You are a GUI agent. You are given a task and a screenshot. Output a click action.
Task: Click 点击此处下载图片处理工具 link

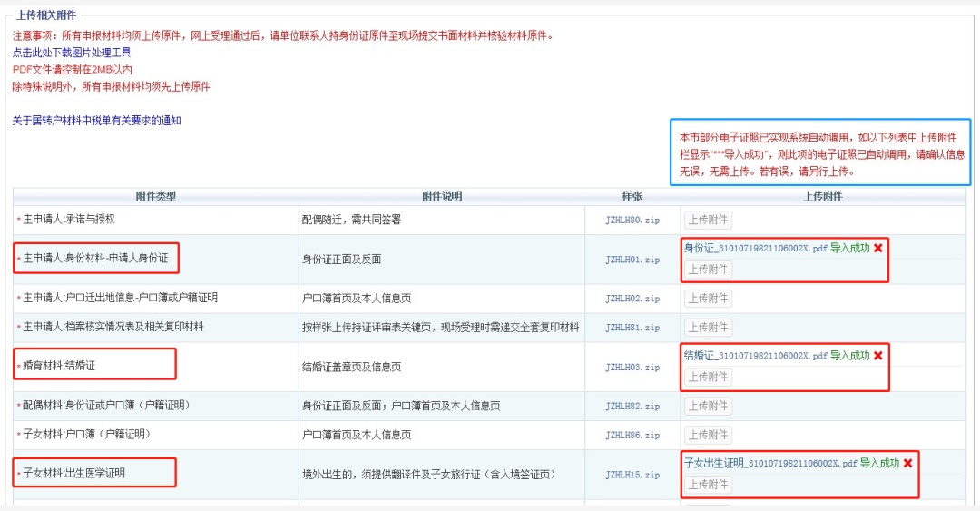72,53
